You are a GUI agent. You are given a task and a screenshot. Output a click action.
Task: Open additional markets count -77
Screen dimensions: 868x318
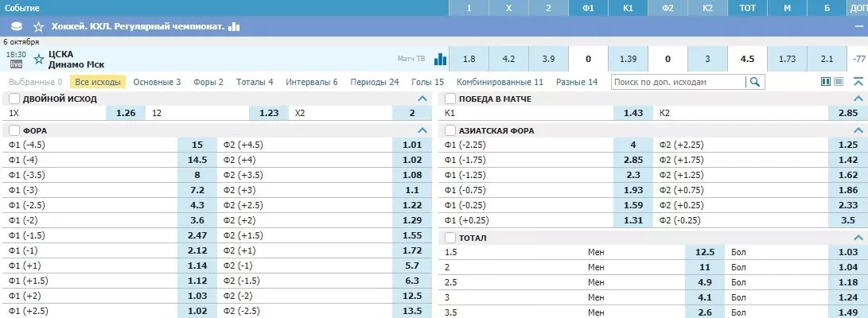click(858, 59)
